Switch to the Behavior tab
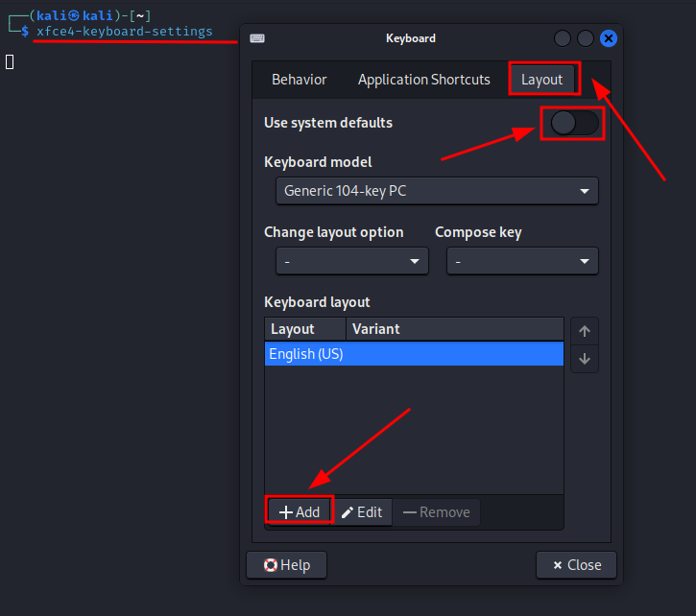Screen dimensions: 696x616 coord(299,80)
